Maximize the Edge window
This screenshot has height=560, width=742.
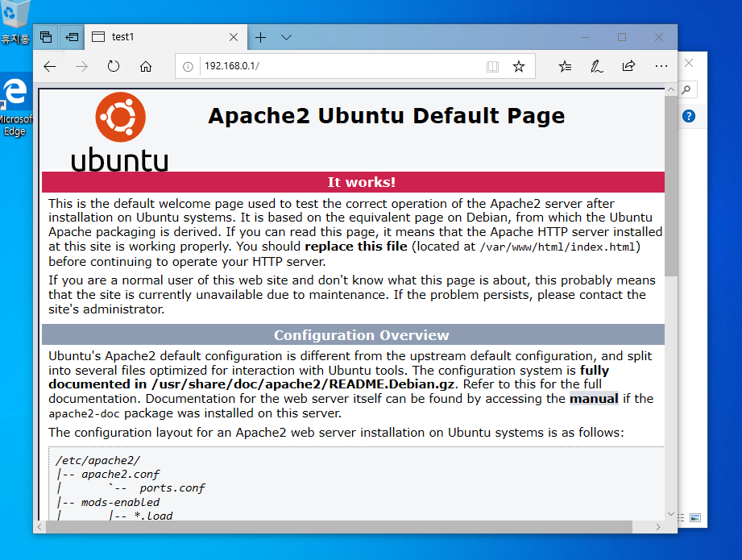point(622,37)
